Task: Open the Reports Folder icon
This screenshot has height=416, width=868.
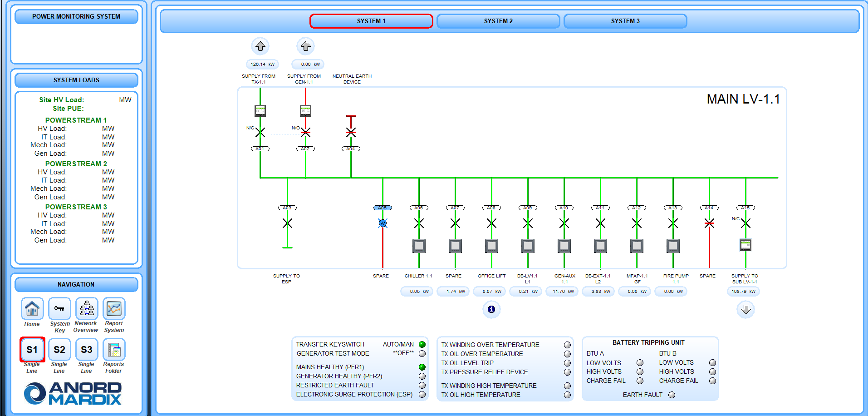Action: coord(114,350)
